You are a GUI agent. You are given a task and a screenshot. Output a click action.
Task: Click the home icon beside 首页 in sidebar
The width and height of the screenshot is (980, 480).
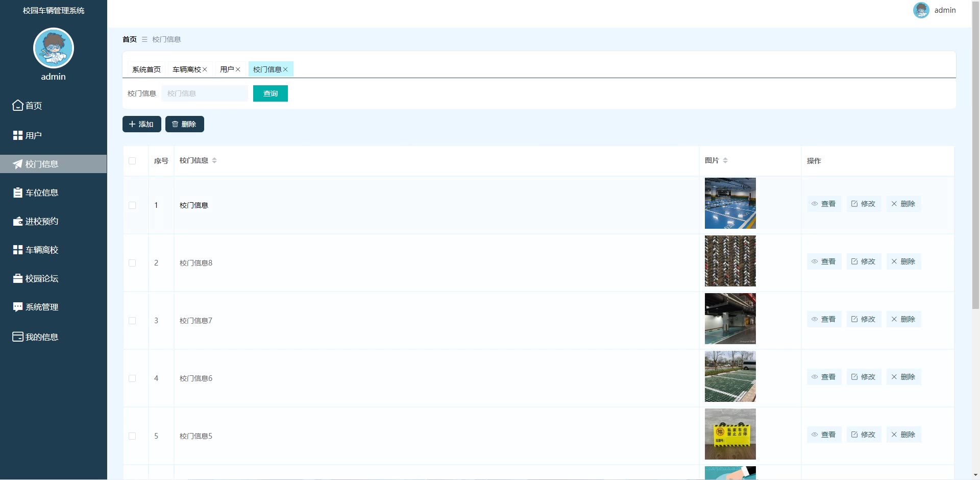18,106
